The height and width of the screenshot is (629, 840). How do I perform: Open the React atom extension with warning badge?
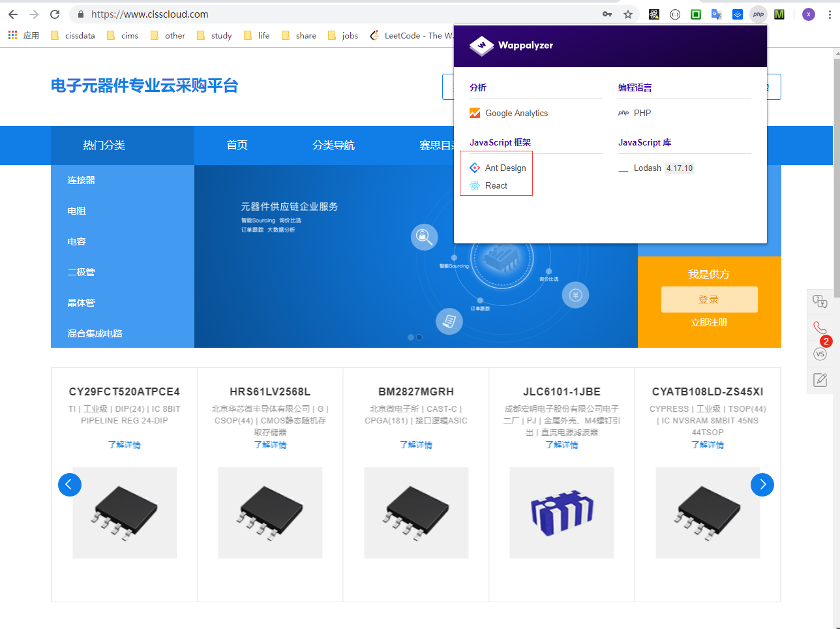pyautogui.click(x=654, y=14)
